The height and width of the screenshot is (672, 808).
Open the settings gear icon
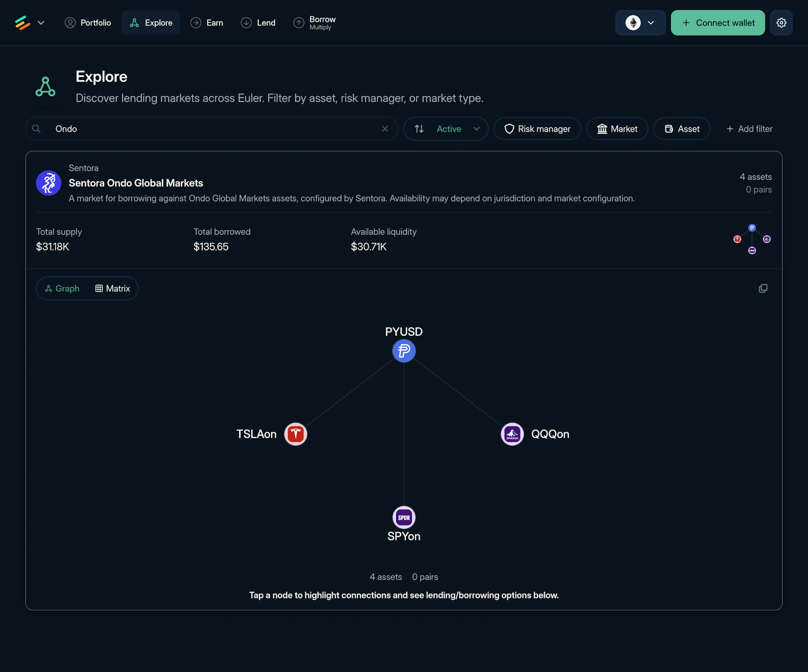tap(781, 23)
